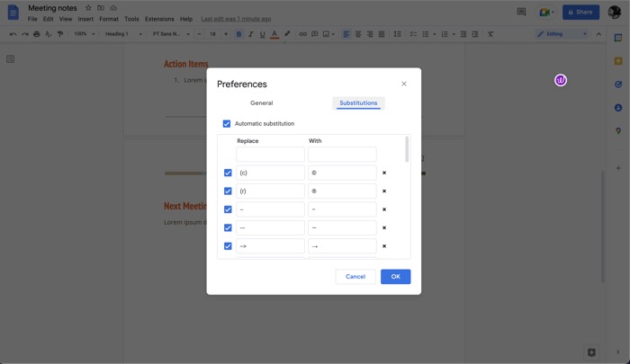Screen dimensions: 630x364
Task: Expand bulleted list options arrow
Action: click(x=435, y=34)
